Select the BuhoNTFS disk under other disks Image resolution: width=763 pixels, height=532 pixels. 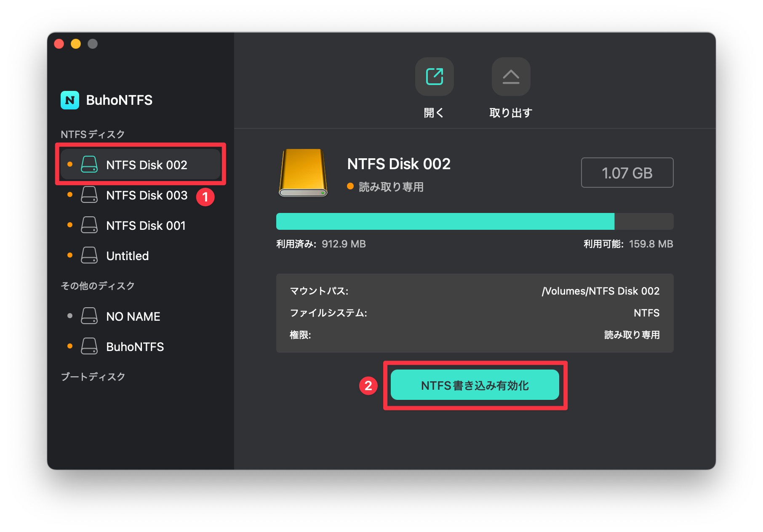click(141, 346)
